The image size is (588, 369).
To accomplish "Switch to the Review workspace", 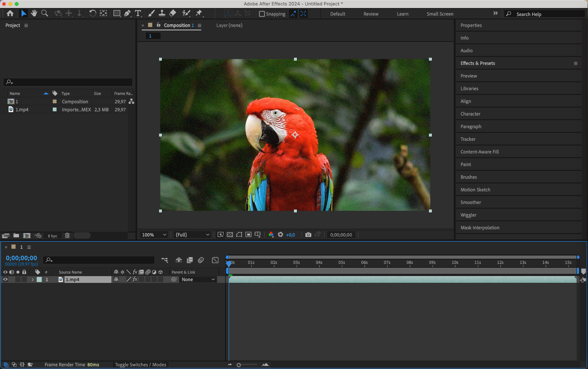I will (x=371, y=14).
